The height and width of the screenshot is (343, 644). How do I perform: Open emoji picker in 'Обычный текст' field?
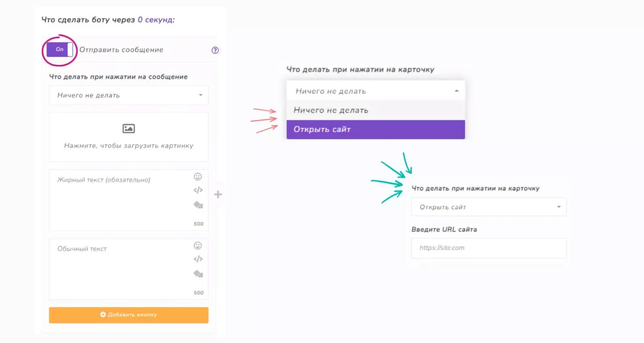point(197,246)
